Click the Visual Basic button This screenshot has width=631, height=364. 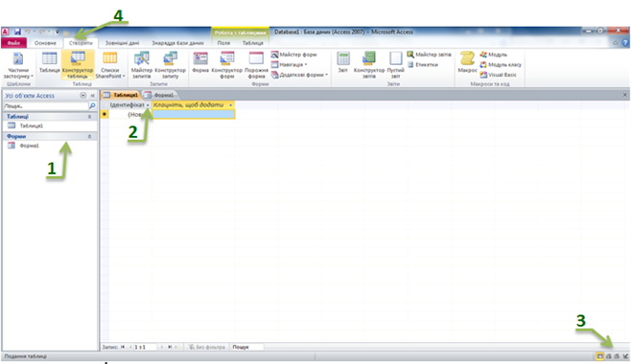(499, 75)
